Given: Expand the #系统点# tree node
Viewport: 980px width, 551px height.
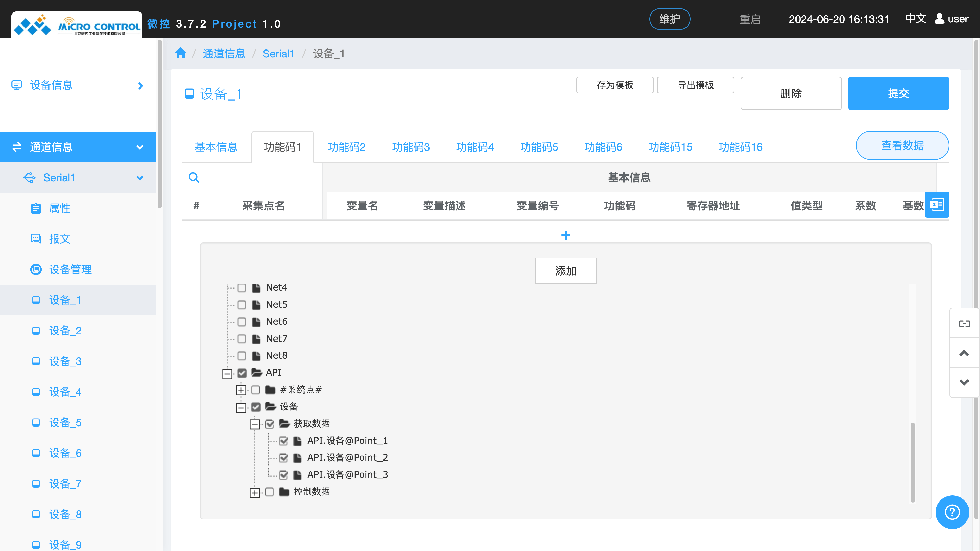Looking at the screenshot, I should [x=241, y=390].
